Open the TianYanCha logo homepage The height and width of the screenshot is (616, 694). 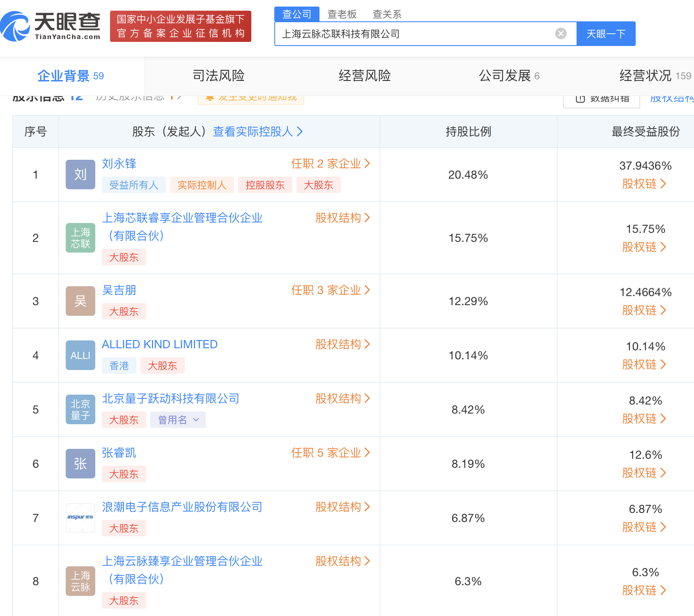click(50, 26)
